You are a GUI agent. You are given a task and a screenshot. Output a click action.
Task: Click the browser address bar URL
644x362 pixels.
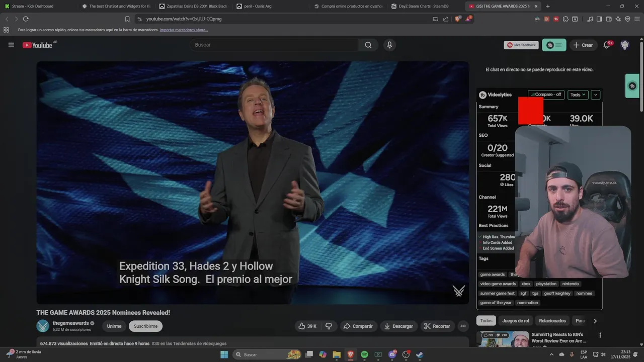(x=184, y=19)
